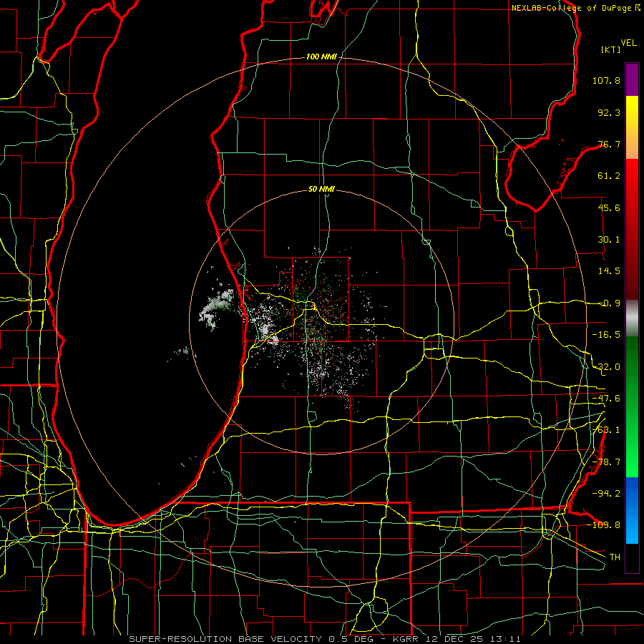Click the -63.1 legend value
Image resolution: width=644 pixels, height=644 pixels.
pos(606,430)
